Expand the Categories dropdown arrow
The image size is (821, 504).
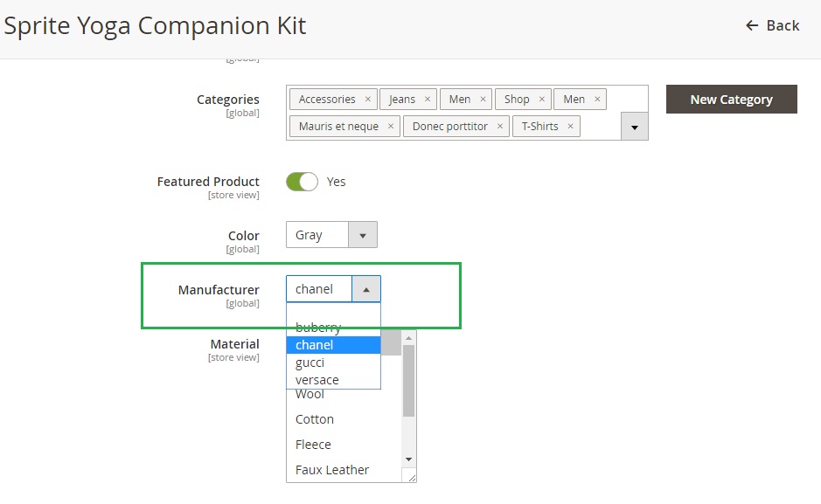click(x=634, y=127)
